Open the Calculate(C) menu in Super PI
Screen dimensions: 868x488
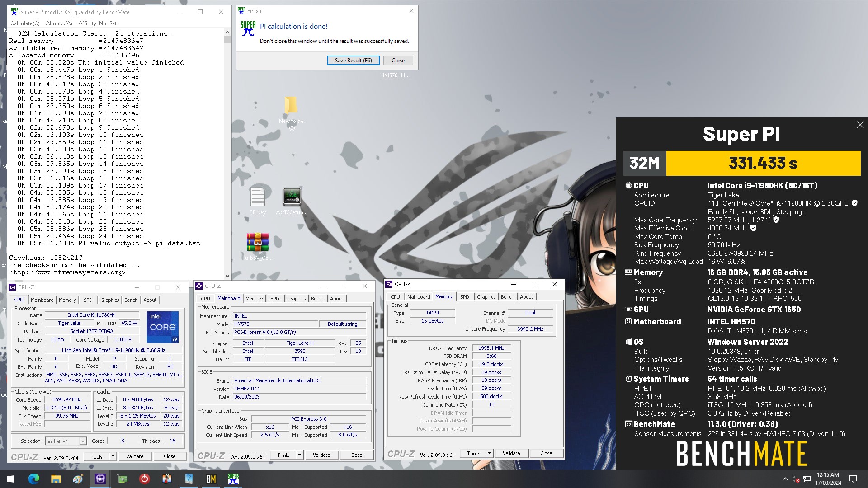[25, 23]
